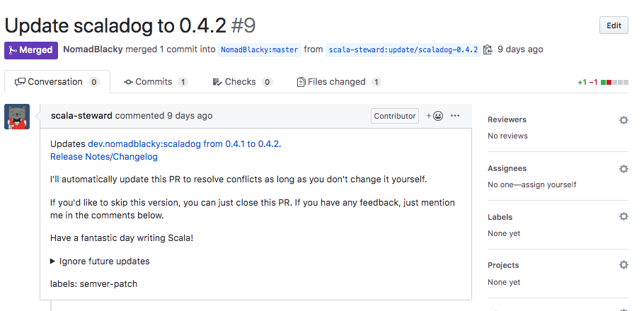This screenshot has height=311, width=644.
Task: Open the Release Notes/Changelog link
Action: [104, 157]
